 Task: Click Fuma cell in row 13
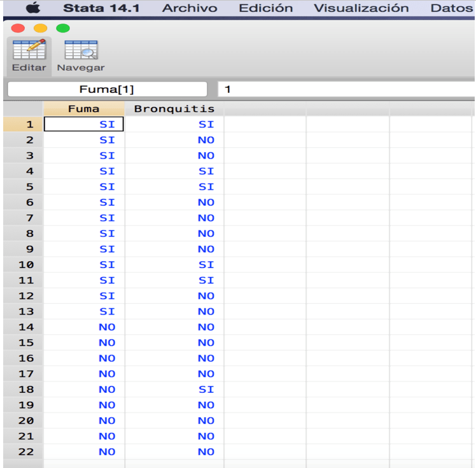coord(84,311)
